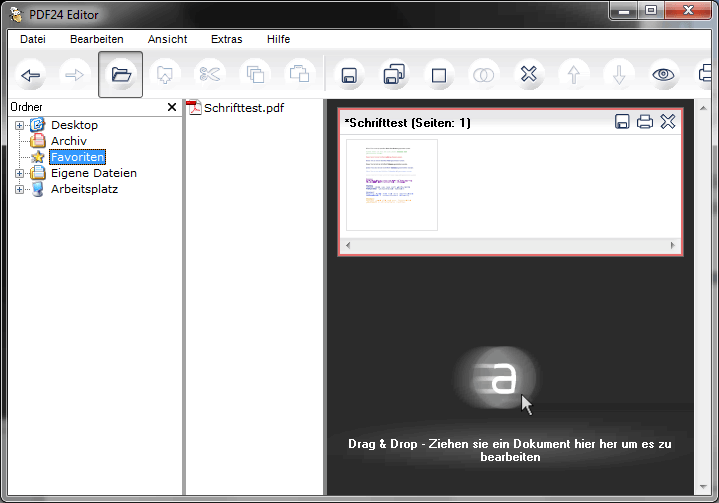This screenshot has width=719, height=503.
Task: Click the move down arrow icon
Action: coord(619,75)
